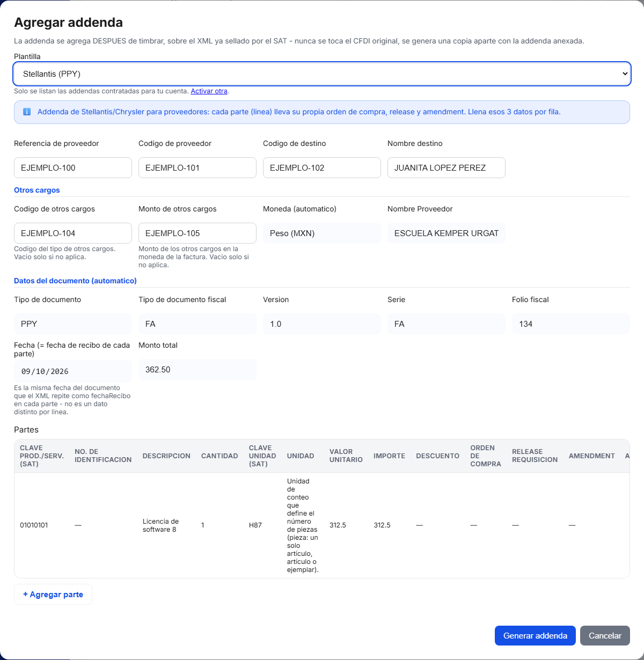Screen dimensions: 644x660
Task: Click the Generar addenda button
Action: (535, 636)
